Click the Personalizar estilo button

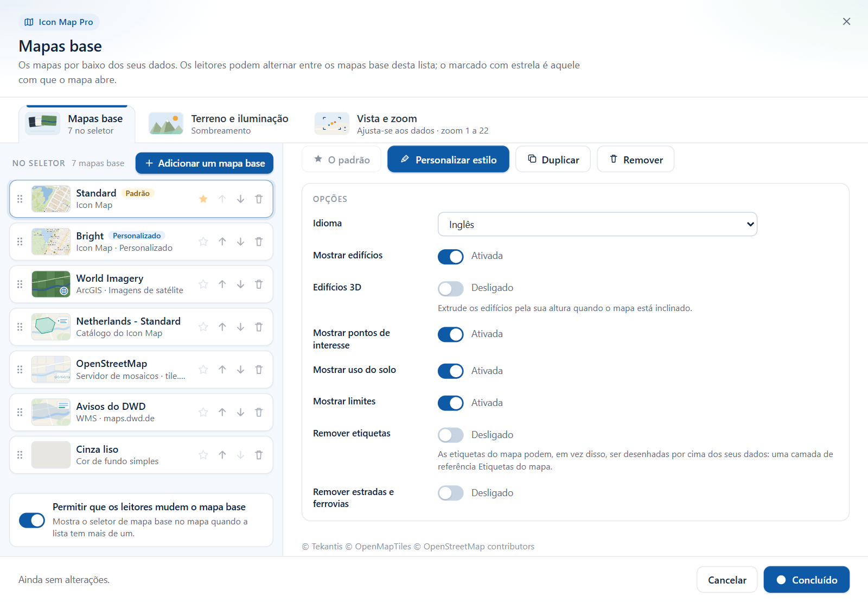click(448, 160)
